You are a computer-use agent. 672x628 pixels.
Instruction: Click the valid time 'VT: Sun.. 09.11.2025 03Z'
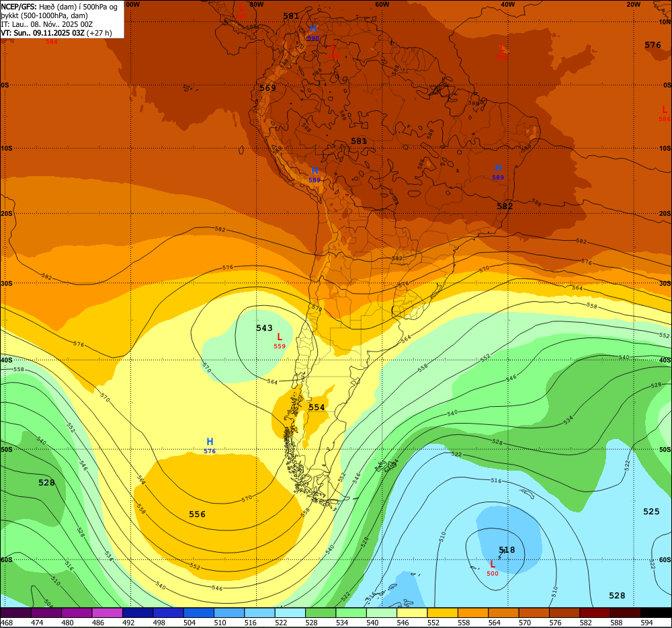(x=42, y=33)
